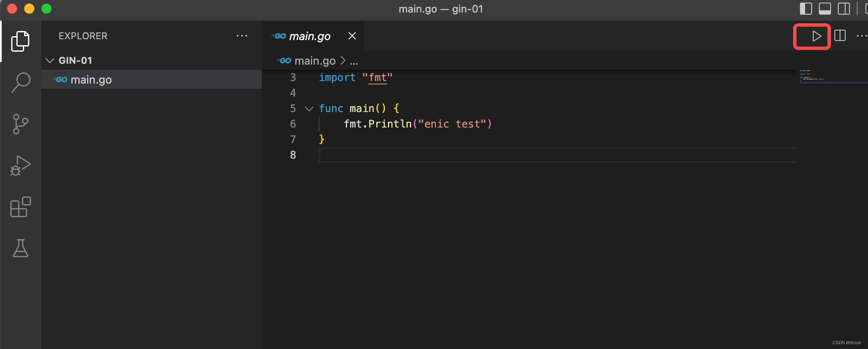Split the editor to the right
The width and height of the screenshot is (868, 349).
click(840, 36)
